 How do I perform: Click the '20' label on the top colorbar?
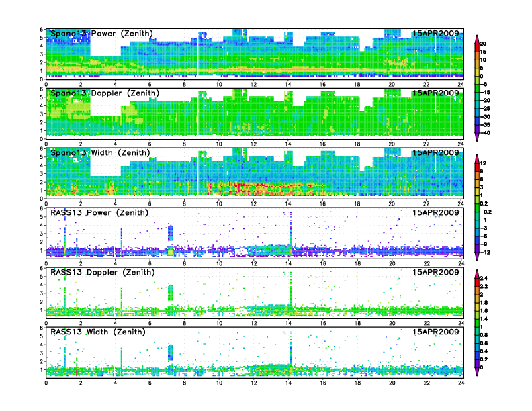click(483, 44)
